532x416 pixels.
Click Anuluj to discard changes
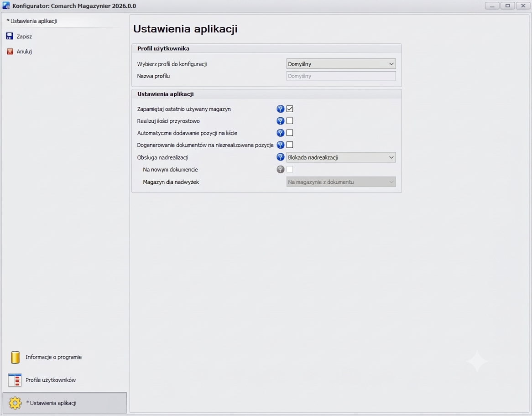24,52
